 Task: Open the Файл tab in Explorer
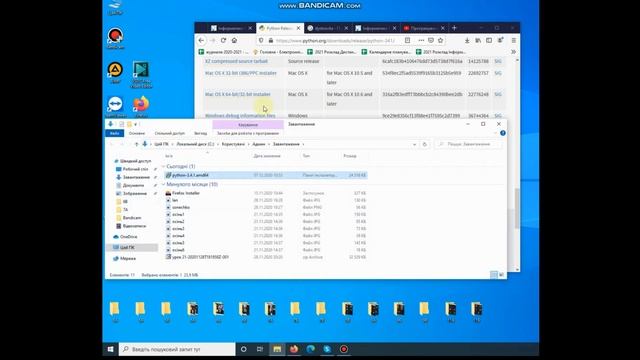115,133
